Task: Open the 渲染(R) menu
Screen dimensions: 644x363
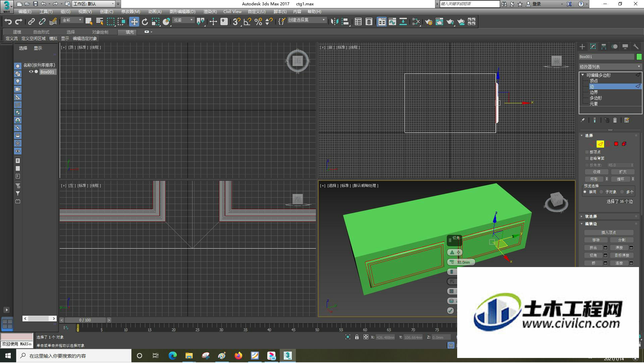Action: [210, 12]
